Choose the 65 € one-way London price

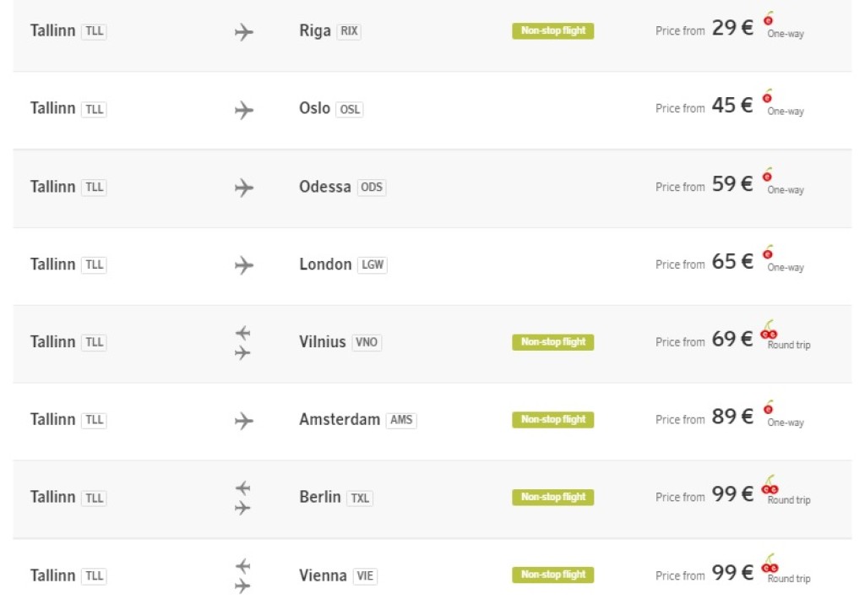coord(732,262)
